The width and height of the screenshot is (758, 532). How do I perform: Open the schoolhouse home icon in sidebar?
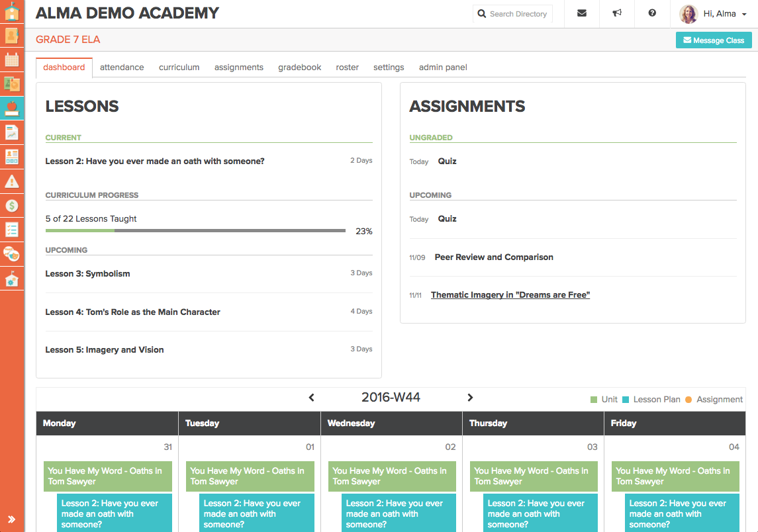pyautogui.click(x=12, y=11)
